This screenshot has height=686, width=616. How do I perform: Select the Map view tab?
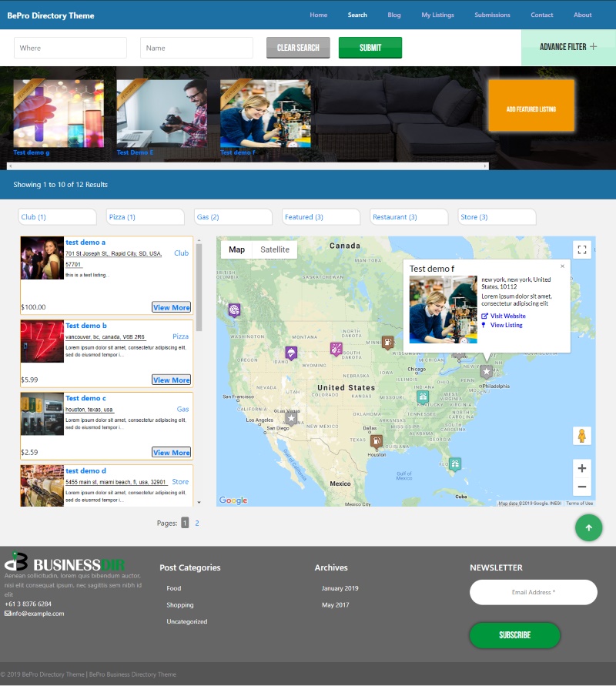[x=236, y=249]
